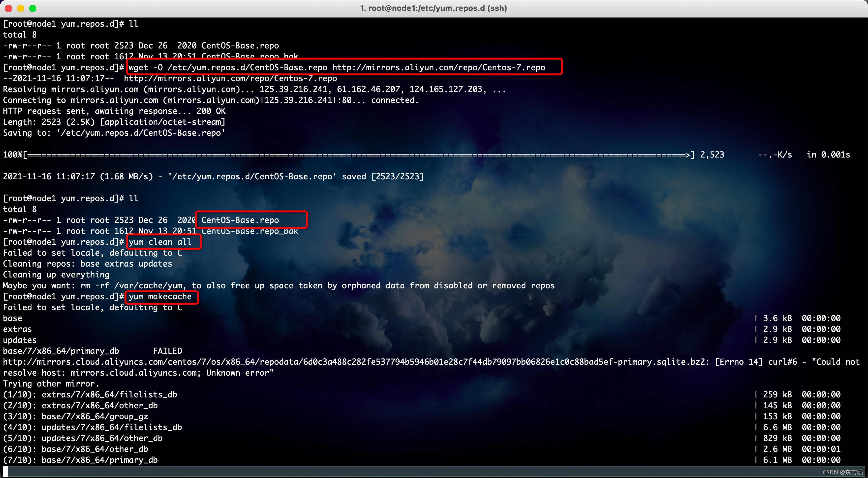This screenshot has width=868, height=478.
Task: Click '(5/10): updates/7/x86_64/other_db' row
Action: coord(422,438)
